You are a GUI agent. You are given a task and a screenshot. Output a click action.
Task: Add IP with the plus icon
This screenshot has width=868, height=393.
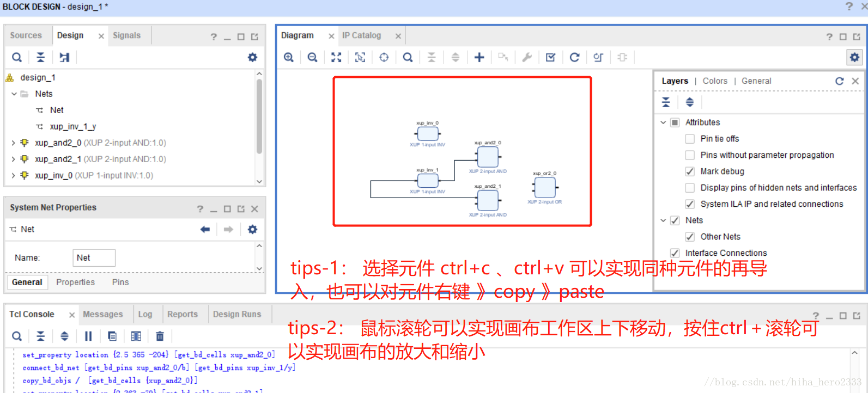click(x=479, y=57)
